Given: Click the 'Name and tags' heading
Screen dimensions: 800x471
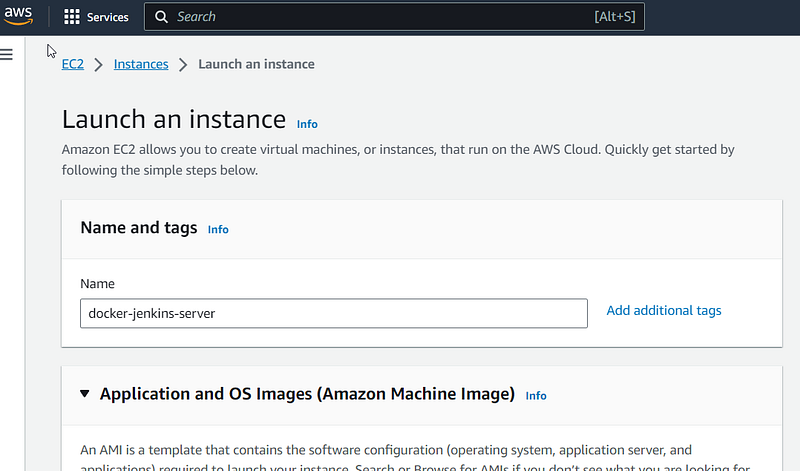Looking at the screenshot, I should tap(139, 228).
